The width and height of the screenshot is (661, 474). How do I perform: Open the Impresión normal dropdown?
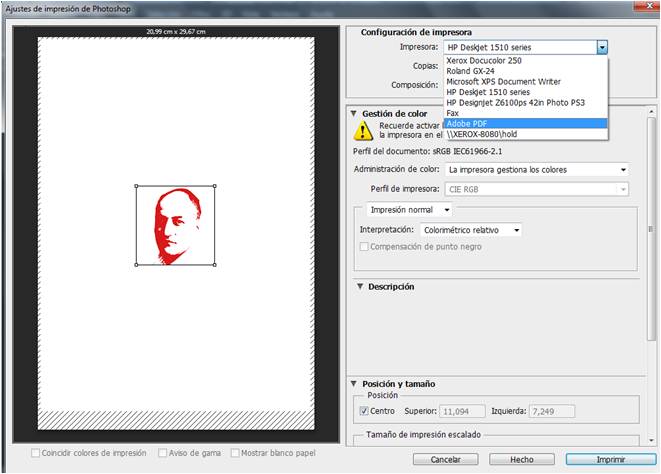pos(447,210)
